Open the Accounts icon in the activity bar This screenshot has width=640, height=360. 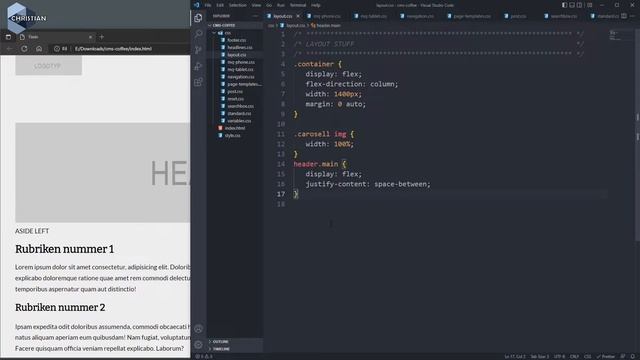198,329
